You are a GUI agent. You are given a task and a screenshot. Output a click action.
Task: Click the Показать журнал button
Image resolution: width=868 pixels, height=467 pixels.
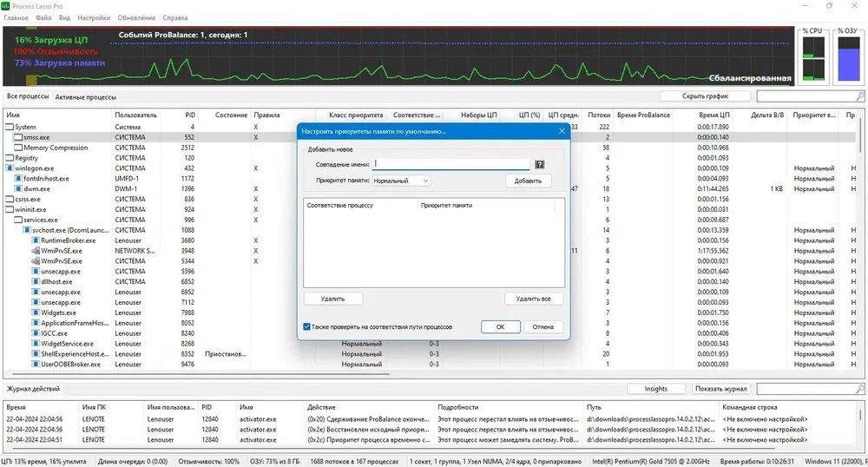click(x=721, y=389)
